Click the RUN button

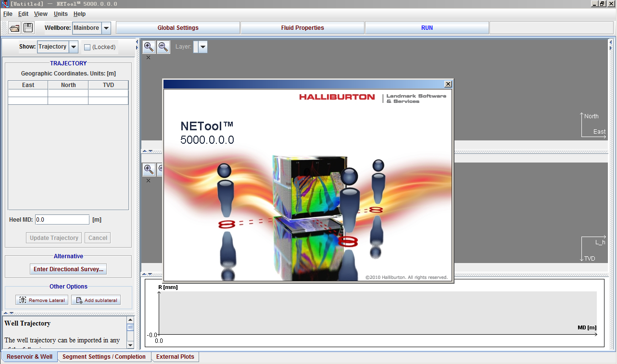427,28
